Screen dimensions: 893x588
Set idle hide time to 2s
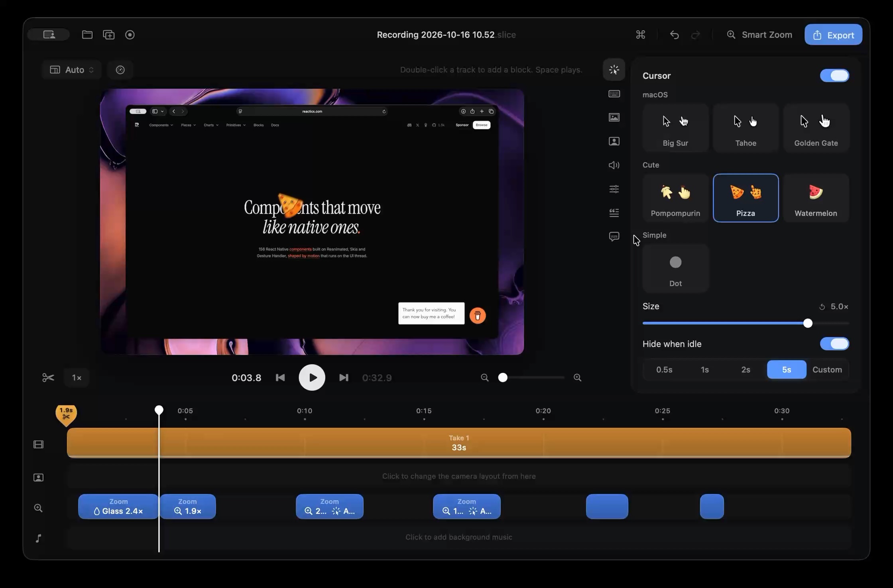click(745, 370)
